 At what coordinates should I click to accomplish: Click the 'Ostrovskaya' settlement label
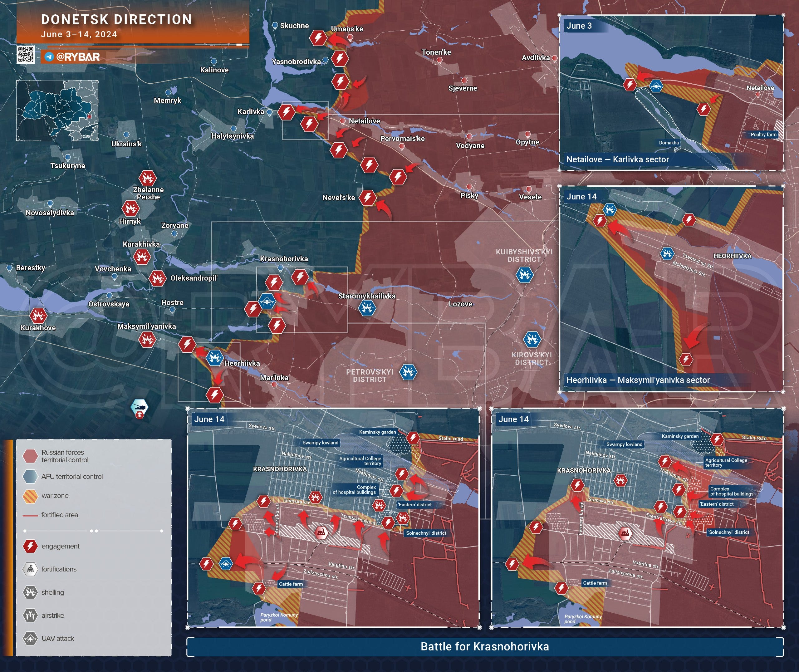point(109,304)
